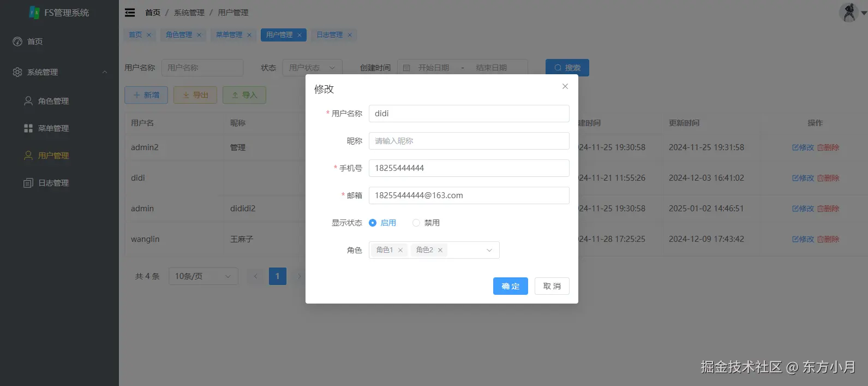Click 删除 in the admin2 row
The width and height of the screenshot is (868, 386).
coord(828,147)
